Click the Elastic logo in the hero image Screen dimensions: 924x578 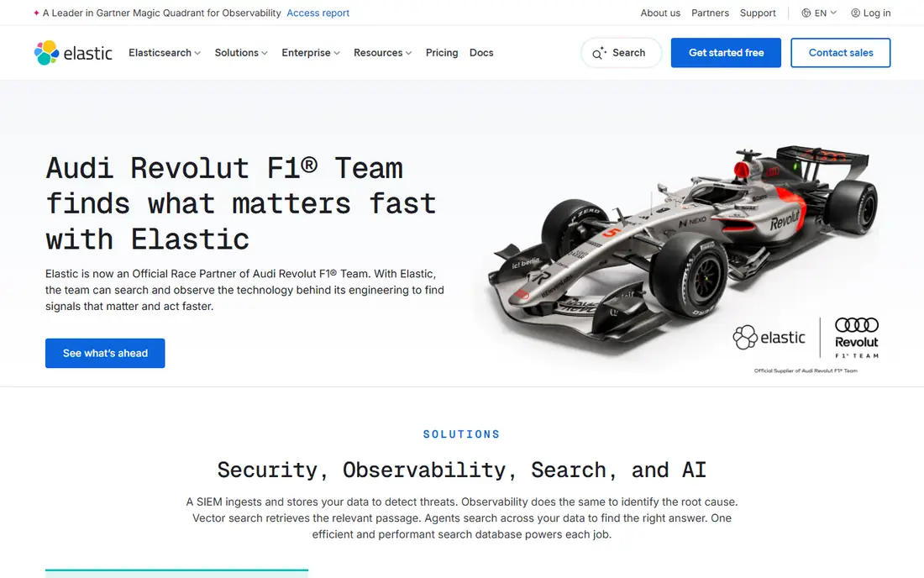point(769,338)
